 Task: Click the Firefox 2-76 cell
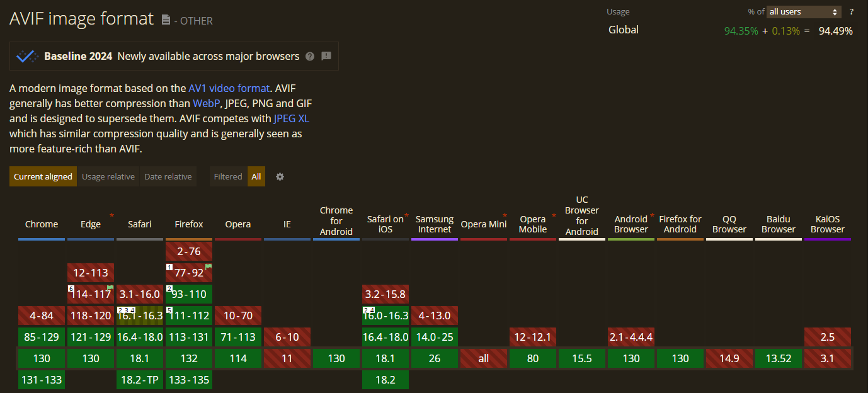tap(189, 251)
